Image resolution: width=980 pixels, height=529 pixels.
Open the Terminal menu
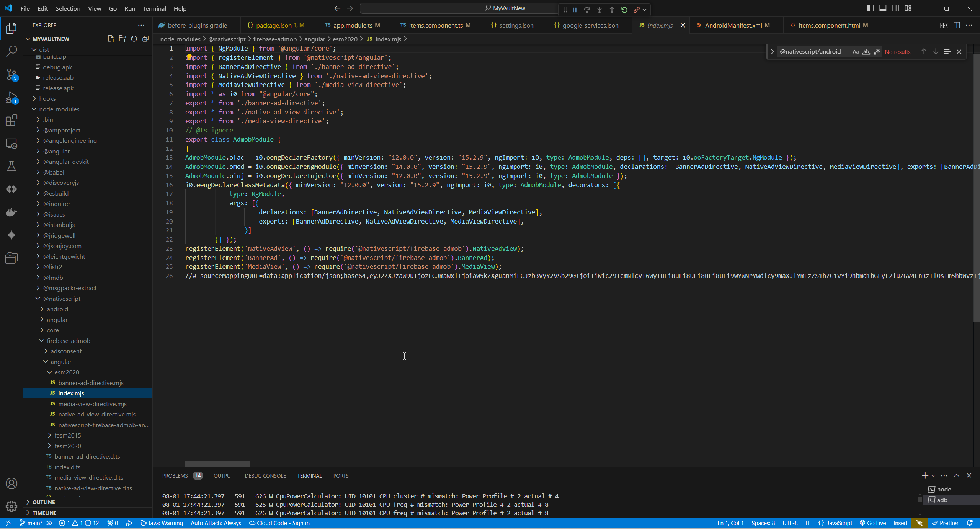coord(154,8)
